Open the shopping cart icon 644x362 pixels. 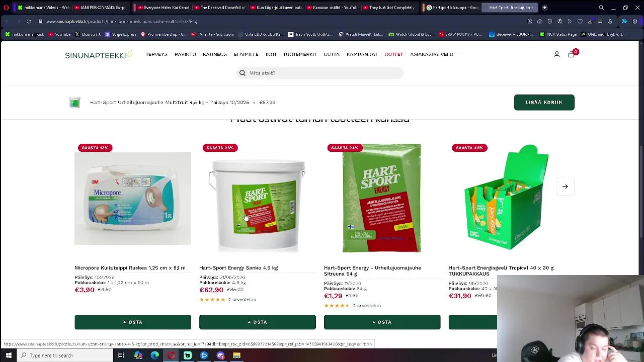click(571, 54)
